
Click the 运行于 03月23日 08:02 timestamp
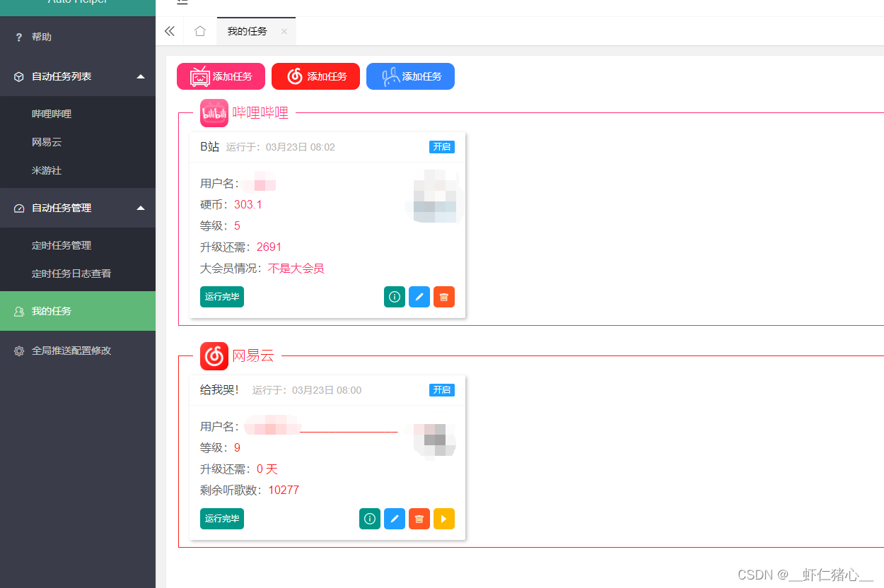coord(281,147)
